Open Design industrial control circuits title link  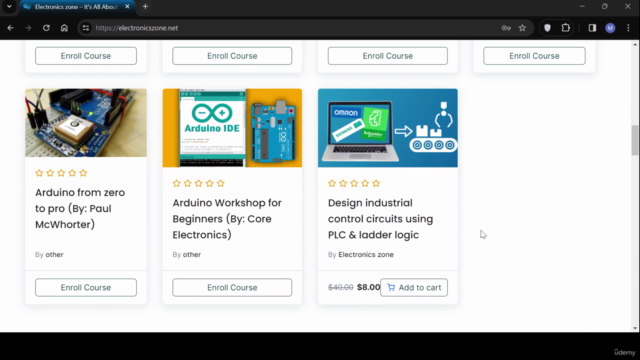[380, 219]
